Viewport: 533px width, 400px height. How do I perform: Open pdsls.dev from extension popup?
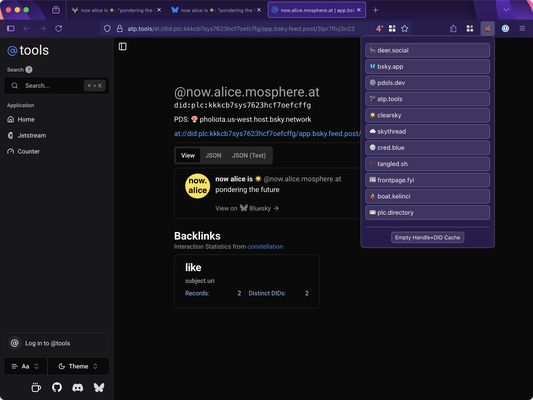[427, 83]
